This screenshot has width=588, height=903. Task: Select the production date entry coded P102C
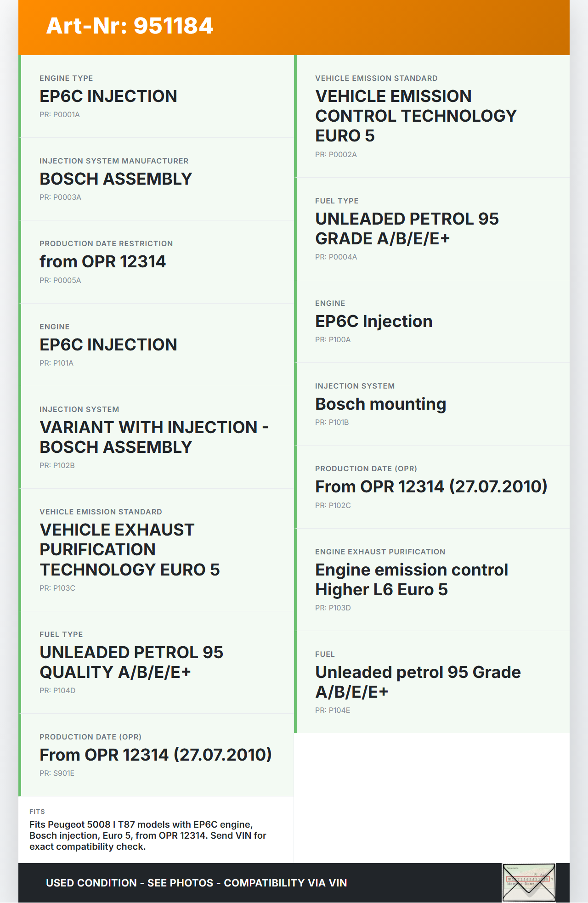click(431, 487)
